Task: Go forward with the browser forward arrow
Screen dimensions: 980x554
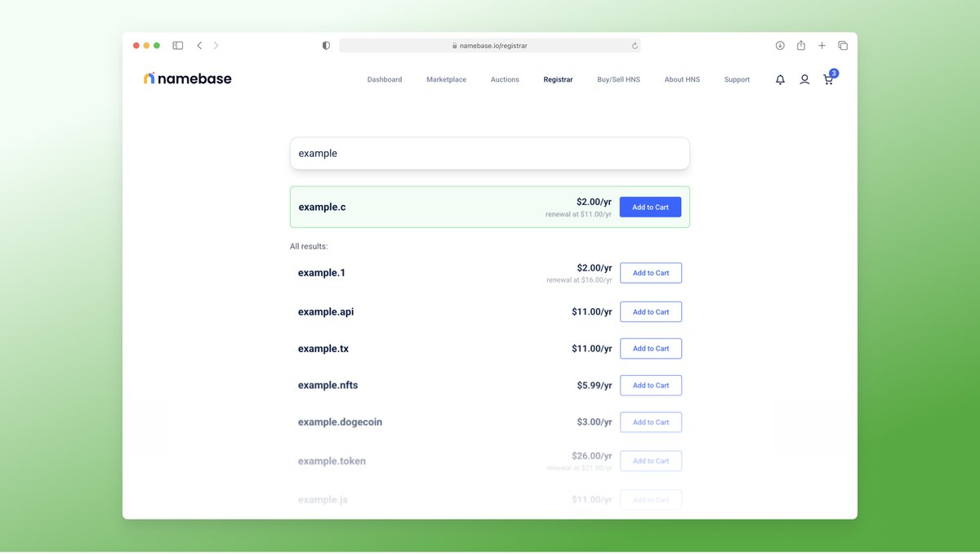Action: [216, 46]
